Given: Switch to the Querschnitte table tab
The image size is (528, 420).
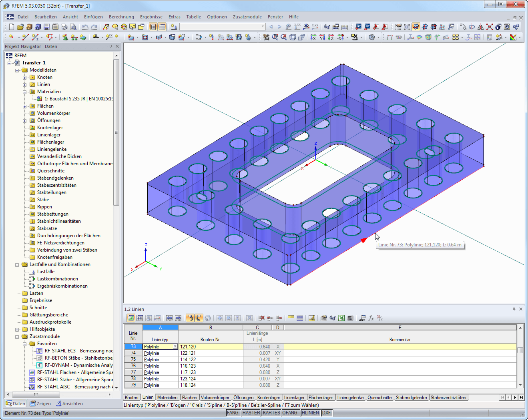Looking at the screenshot, I should [x=379, y=398].
